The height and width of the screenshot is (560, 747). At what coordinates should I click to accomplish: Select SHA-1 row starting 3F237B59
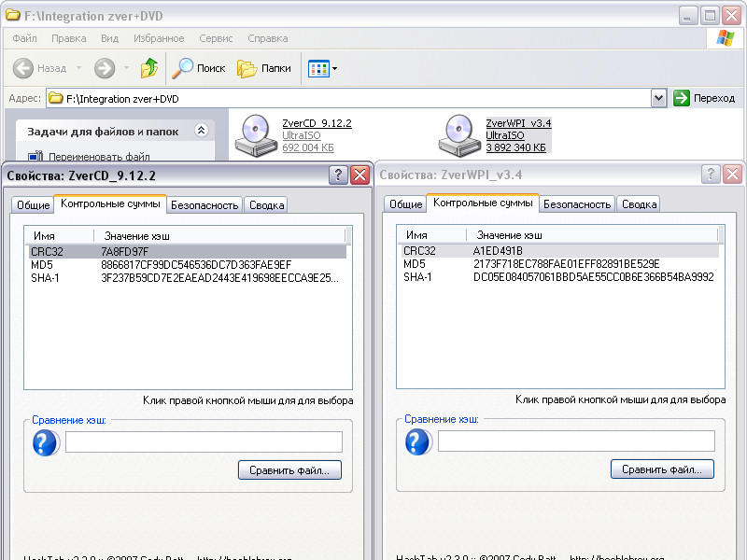pyautogui.click(x=188, y=278)
